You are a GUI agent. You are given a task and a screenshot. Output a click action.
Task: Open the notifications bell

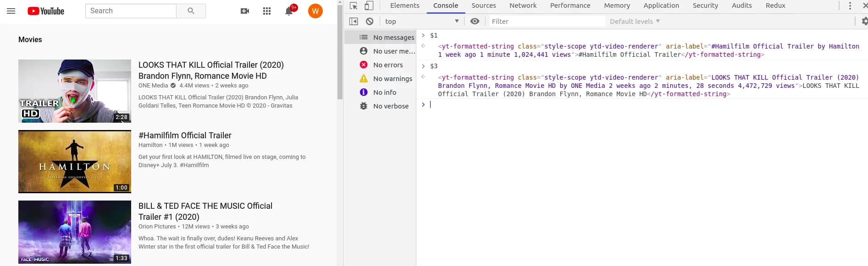(289, 11)
